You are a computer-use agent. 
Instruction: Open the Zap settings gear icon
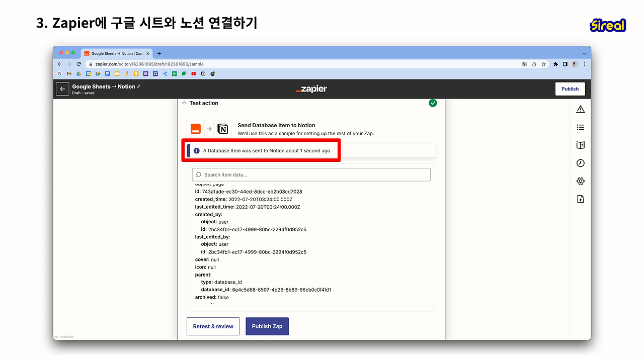(581, 181)
